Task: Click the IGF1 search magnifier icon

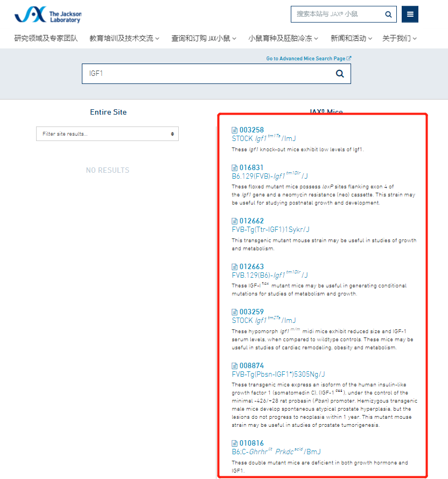Action: point(340,74)
